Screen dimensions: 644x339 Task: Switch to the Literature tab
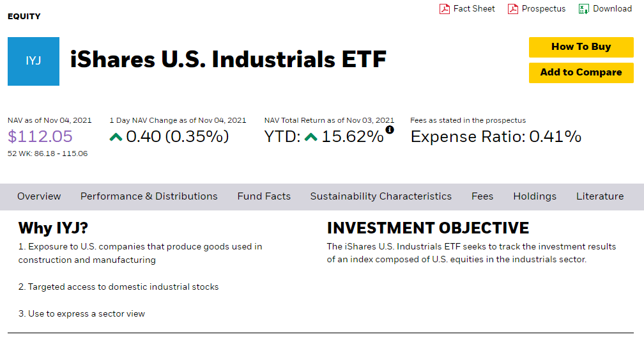600,196
